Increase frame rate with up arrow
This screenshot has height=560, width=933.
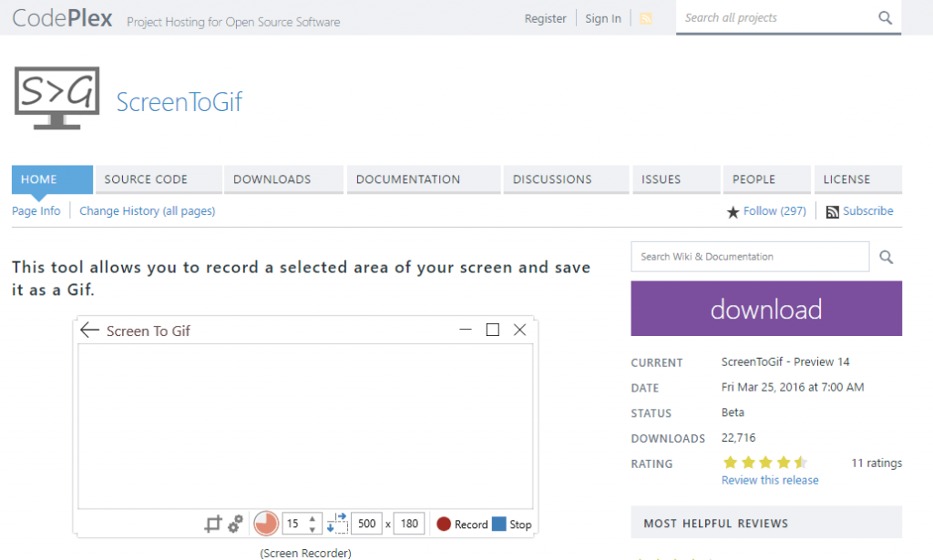313,519
